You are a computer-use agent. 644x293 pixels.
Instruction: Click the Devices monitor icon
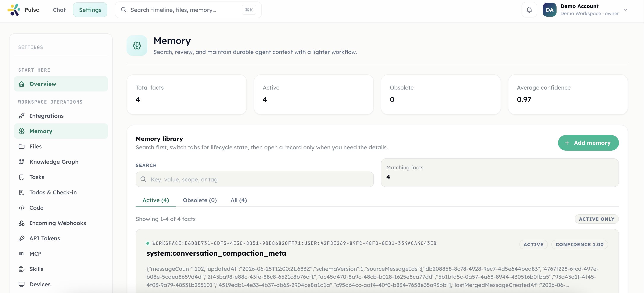pyautogui.click(x=22, y=284)
